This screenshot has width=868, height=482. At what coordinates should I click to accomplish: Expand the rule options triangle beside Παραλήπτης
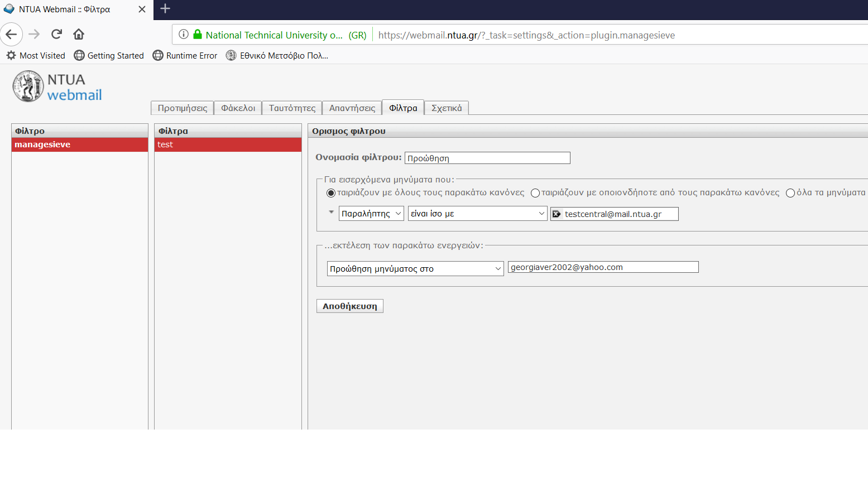tap(331, 212)
